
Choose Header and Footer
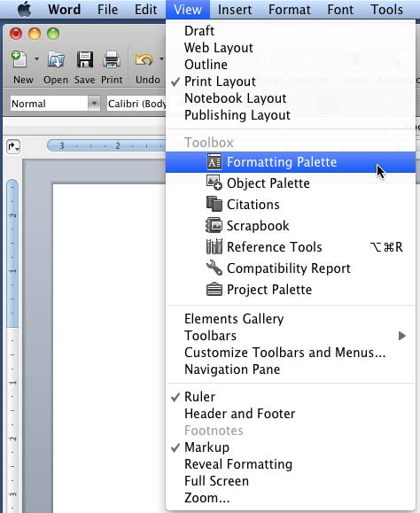(291, 414)
